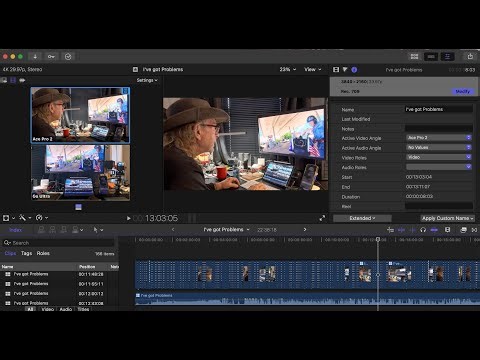Click angle bank indicator below thumbnails
Screen dimensions: 480x360
click(79, 207)
